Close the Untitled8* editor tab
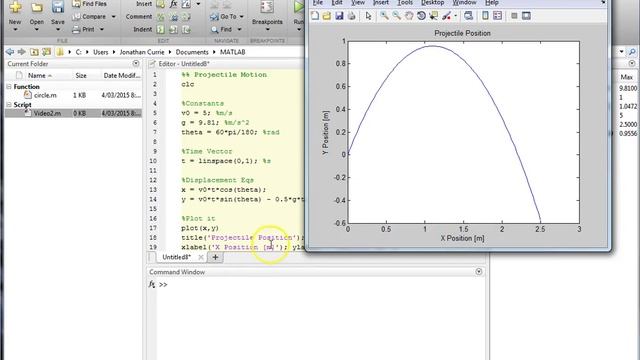The height and width of the screenshot is (360, 640). pos(201,257)
